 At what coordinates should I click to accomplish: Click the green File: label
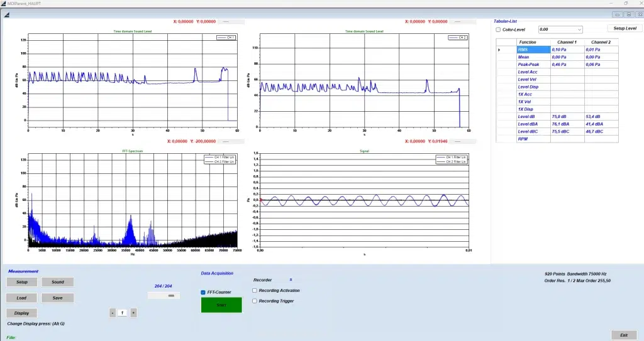(x=11, y=337)
